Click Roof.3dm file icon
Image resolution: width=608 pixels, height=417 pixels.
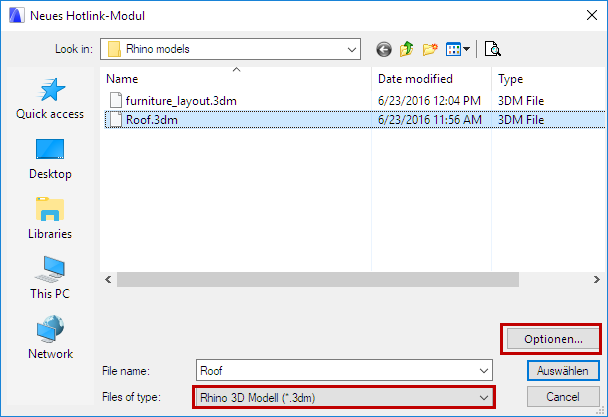[x=116, y=119]
